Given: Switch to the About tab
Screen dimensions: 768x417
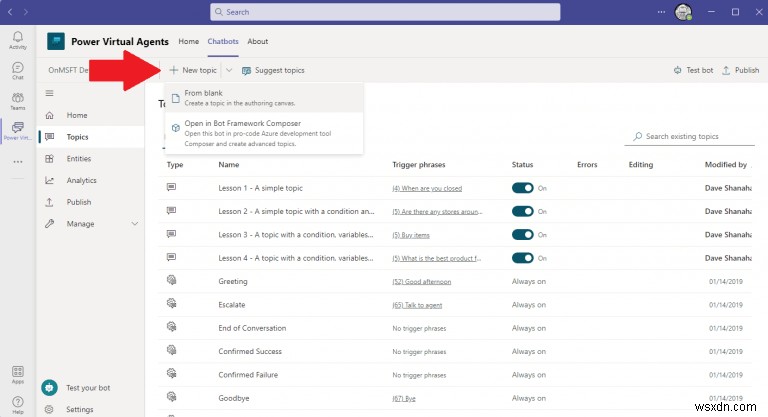Looking at the screenshot, I should pos(258,42).
